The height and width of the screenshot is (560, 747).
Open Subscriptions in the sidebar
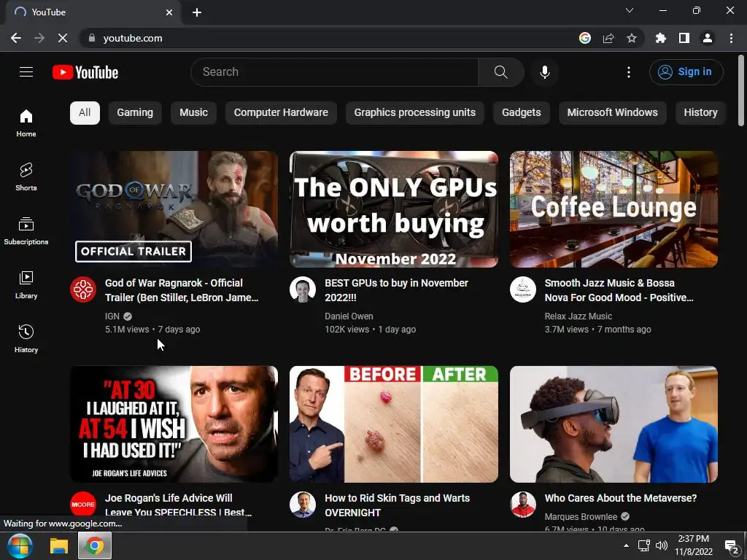click(x=26, y=230)
